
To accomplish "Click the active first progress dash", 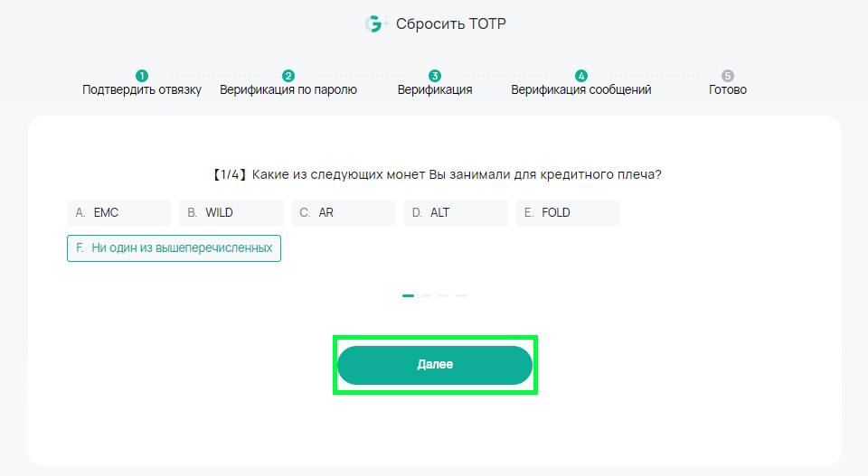I will click(408, 295).
